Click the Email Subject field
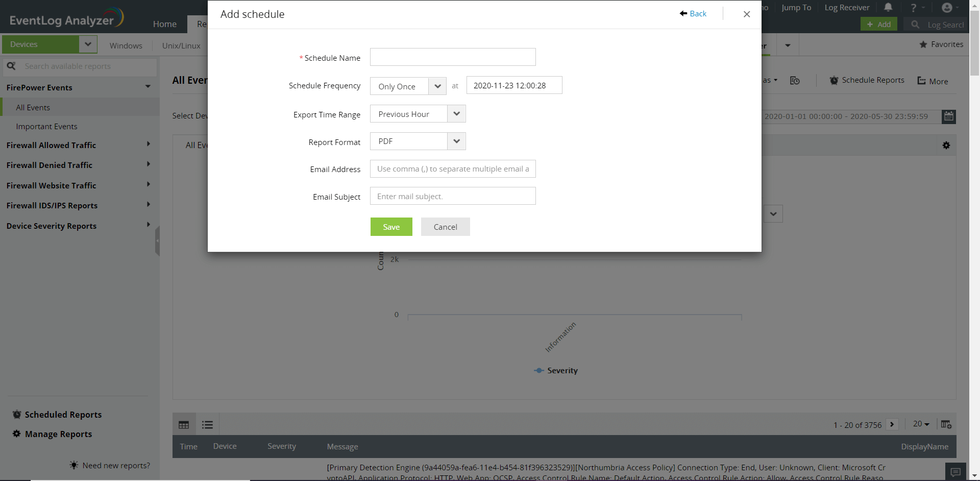The image size is (980, 481). click(x=453, y=196)
